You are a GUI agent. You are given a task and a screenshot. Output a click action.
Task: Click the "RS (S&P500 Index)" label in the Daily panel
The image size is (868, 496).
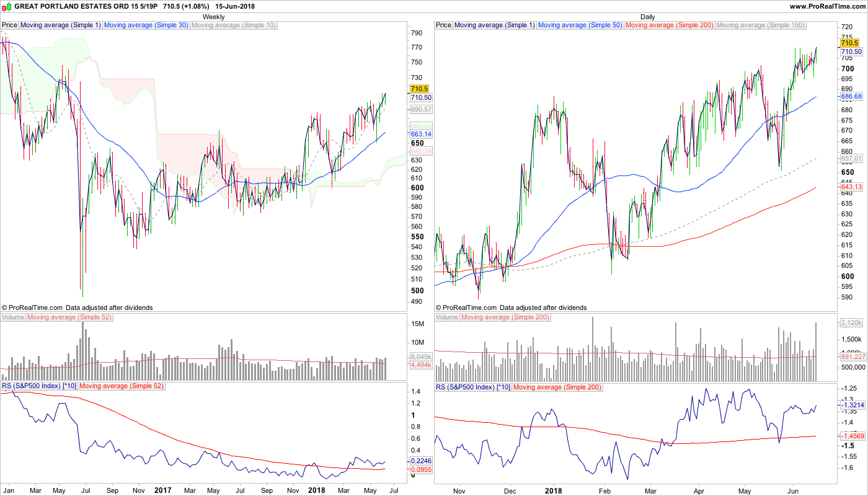pos(473,387)
